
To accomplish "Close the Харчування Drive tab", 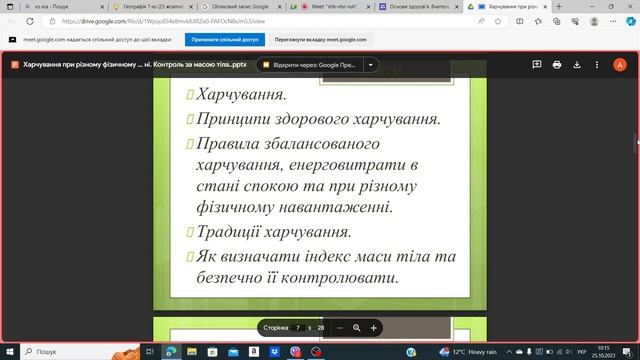I will click(545, 7).
